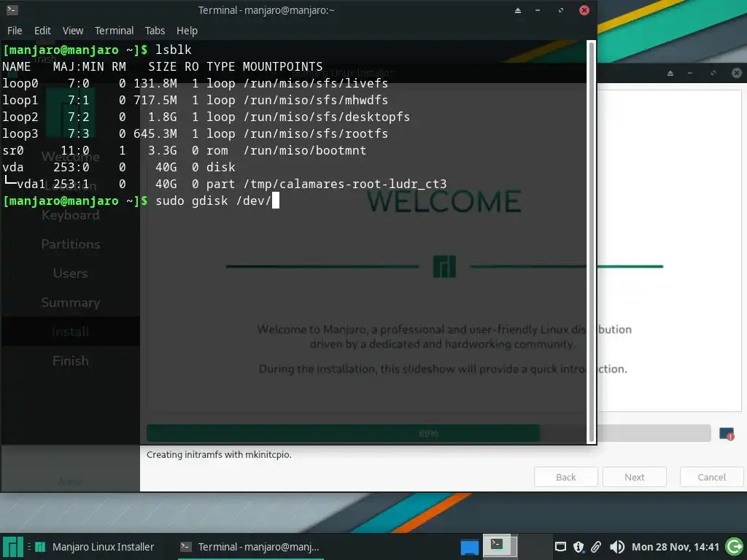Click the Partitions step in installer sidebar
Viewport: 747px width, 560px height.
71,244
